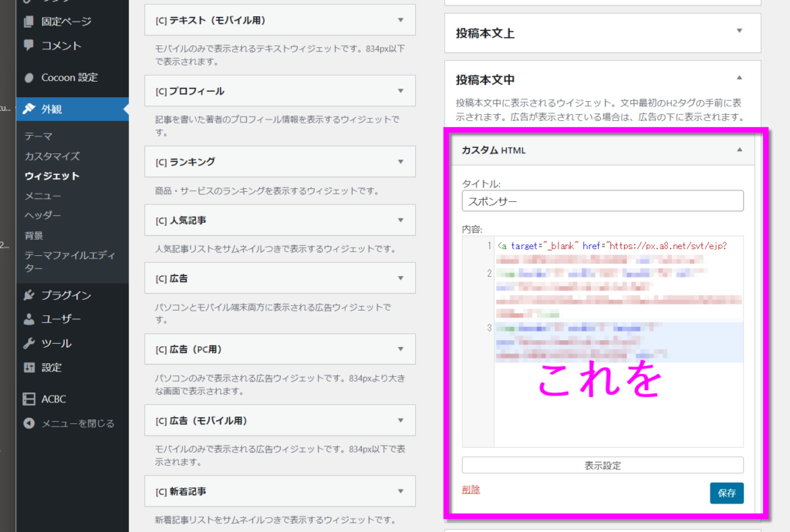Open the カスタマイズ submenu item
790x532 pixels.
pyautogui.click(x=52, y=156)
